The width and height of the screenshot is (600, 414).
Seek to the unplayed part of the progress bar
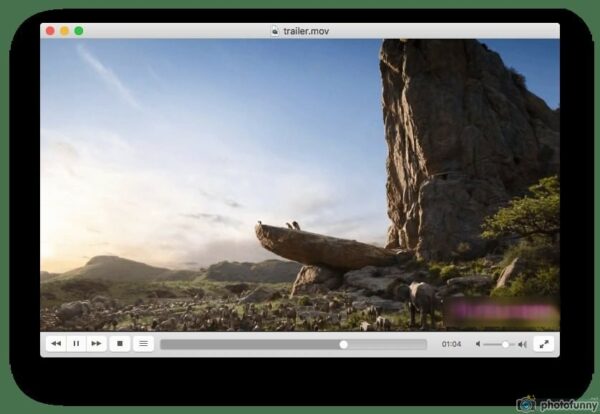385,344
